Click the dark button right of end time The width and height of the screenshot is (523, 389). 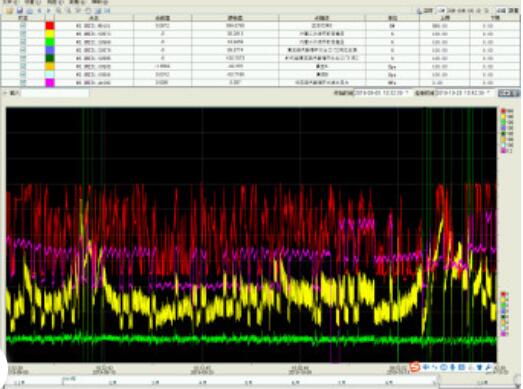pyautogui.click(x=508, y=93)
